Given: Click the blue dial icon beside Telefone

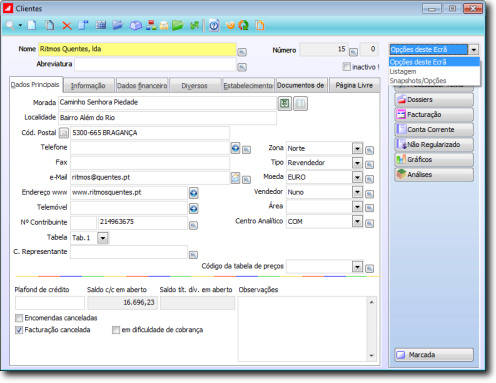Looking at the screenshot, I should point(235,148).
